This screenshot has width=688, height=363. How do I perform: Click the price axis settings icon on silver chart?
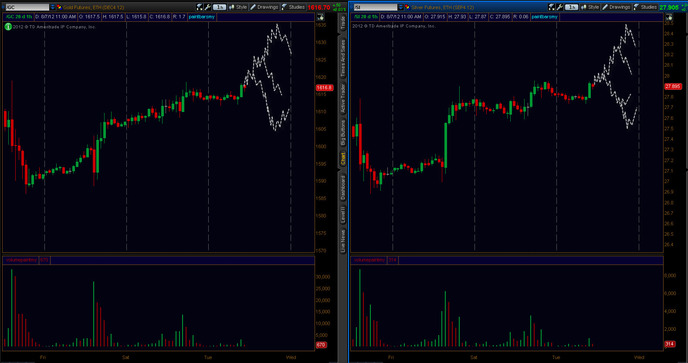point(669,17)
